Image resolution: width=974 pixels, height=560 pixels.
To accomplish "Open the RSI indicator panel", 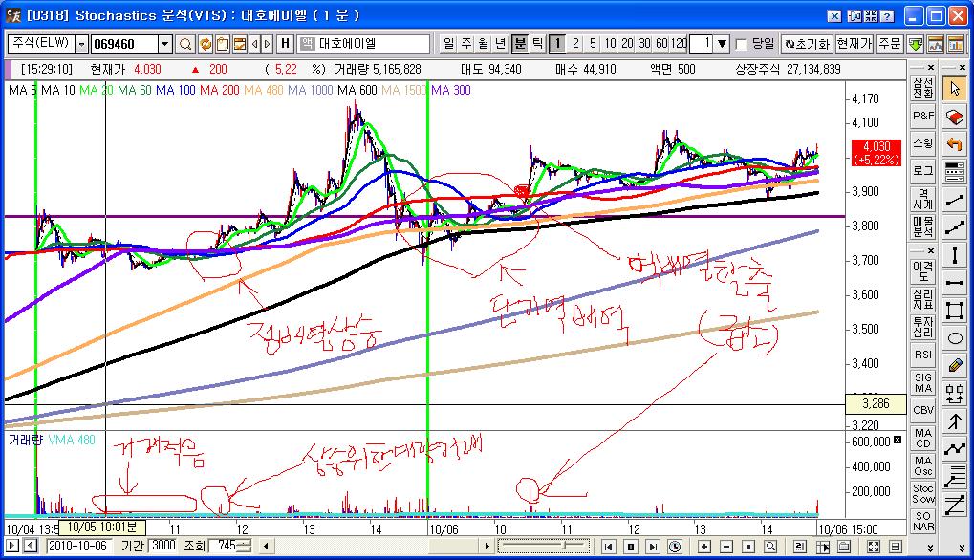I will point(923,355).
